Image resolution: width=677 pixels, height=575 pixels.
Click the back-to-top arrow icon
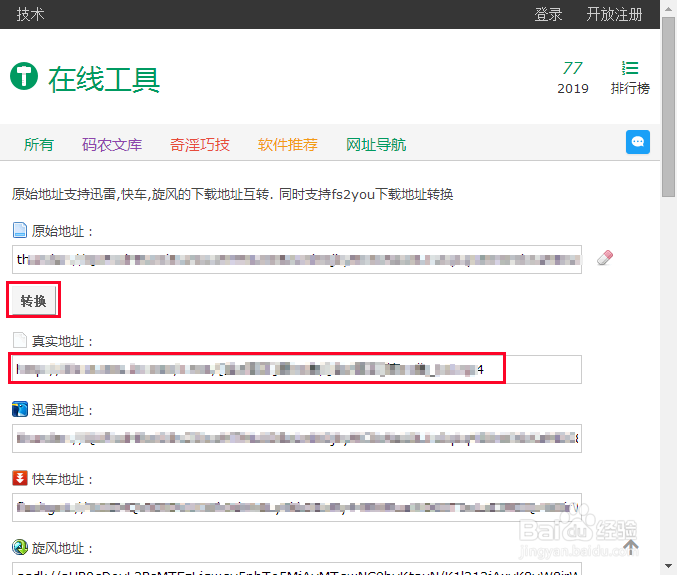pyautogui.click(x=630, y=547)
